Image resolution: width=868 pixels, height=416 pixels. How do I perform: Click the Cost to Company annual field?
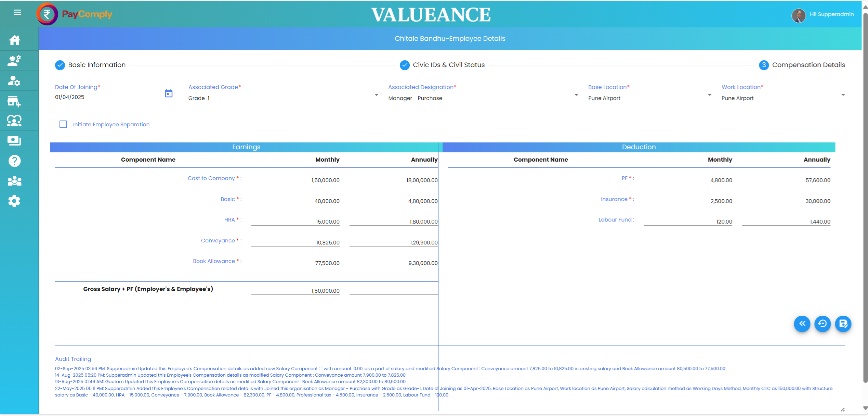click(x=394, y=180)
